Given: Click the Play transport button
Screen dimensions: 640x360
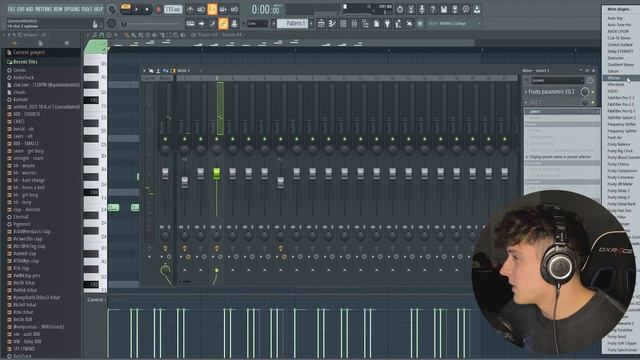Looking at the screenshot, I should (137, 9).
